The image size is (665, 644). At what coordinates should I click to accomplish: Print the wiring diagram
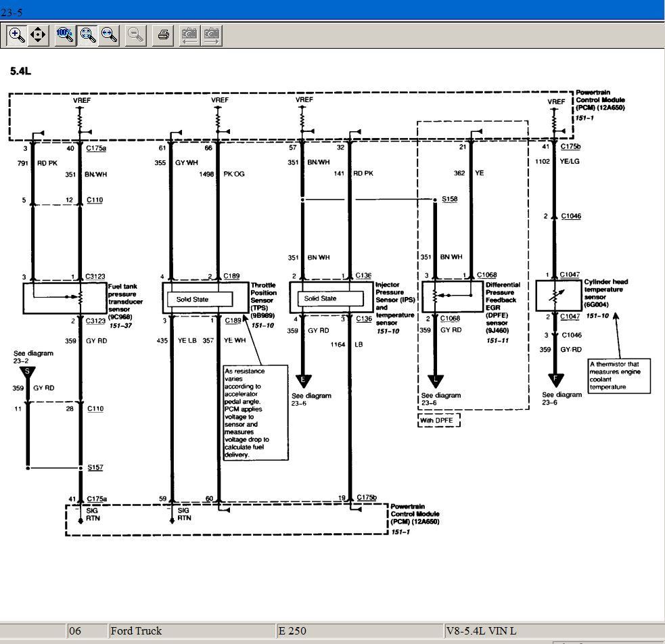click(x=162, y=34)
